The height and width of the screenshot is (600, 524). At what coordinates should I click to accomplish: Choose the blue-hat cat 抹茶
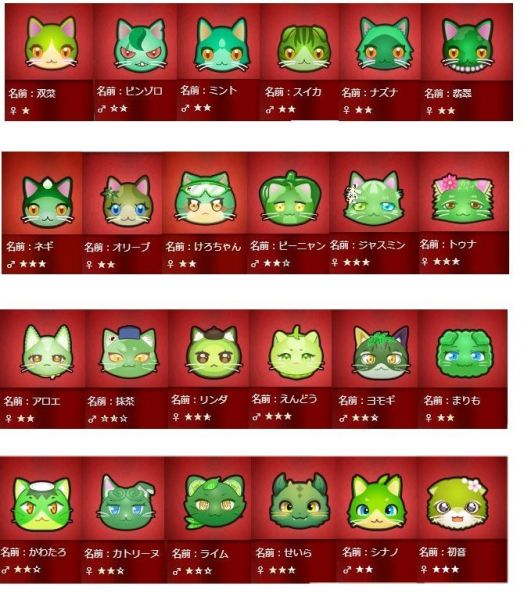click(128, 352)
